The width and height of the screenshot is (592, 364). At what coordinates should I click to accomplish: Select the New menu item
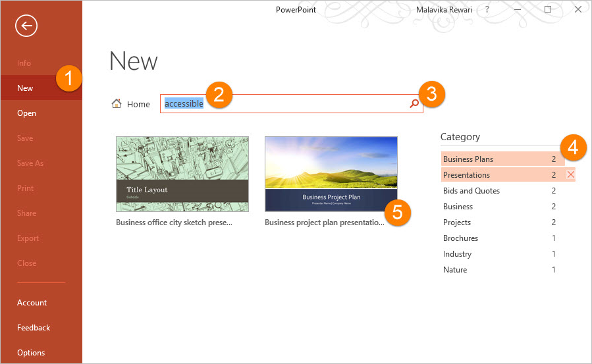[x=41, y=88]
